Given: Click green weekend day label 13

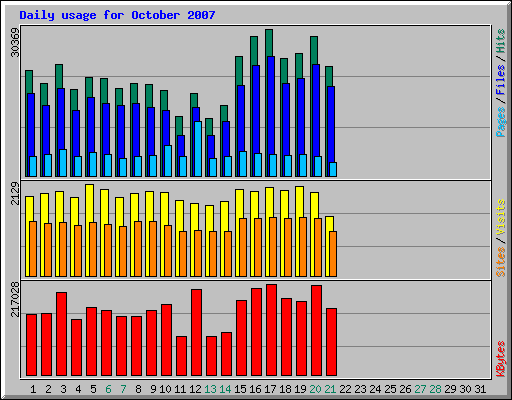Looking at the screenshot, I should (x=210, y=389).
